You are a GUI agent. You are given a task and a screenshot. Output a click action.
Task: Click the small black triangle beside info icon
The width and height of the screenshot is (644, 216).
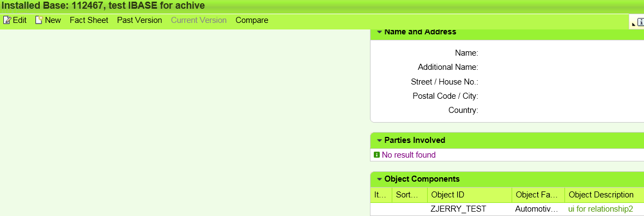634,25
